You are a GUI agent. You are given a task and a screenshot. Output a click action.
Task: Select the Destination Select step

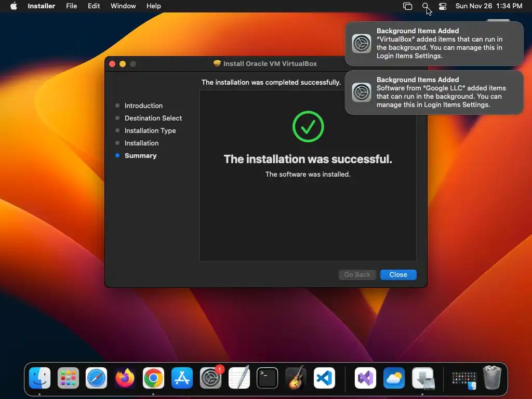pos(153,118)
